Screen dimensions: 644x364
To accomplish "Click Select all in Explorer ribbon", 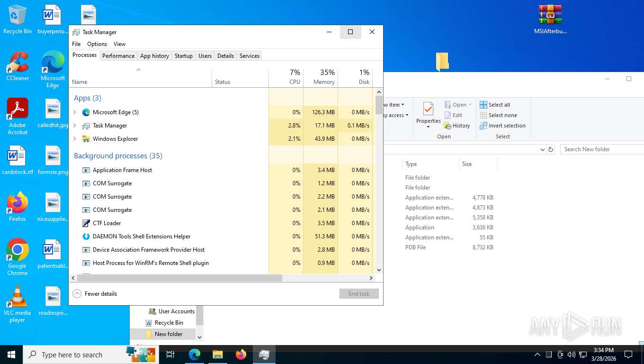I will pyautogui.click(x=495, y=105).
